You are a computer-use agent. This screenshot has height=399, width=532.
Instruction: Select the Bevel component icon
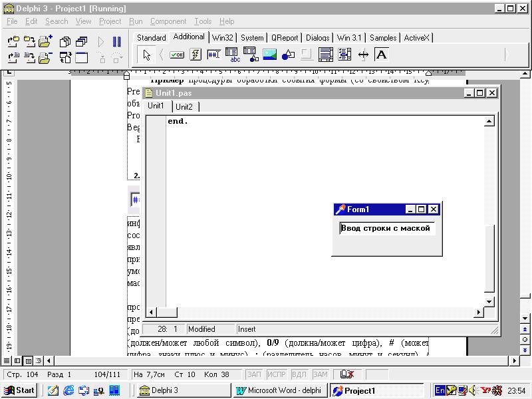pos(307,55)
